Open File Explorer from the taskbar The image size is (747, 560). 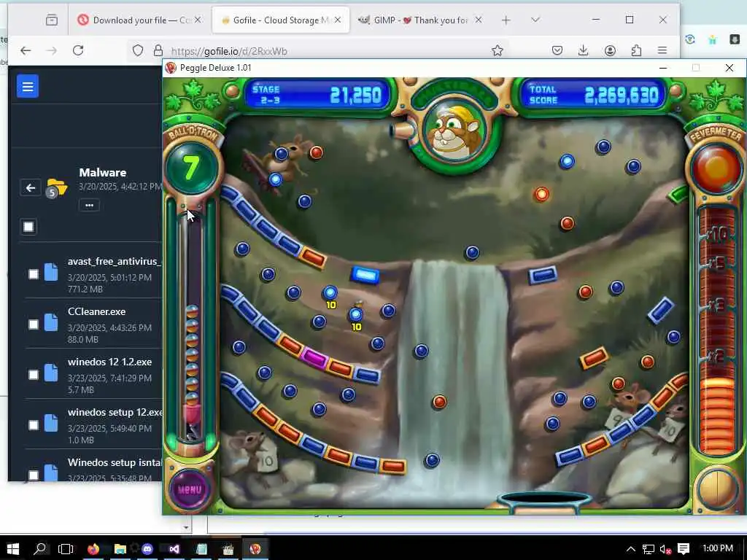coord(120,548)
